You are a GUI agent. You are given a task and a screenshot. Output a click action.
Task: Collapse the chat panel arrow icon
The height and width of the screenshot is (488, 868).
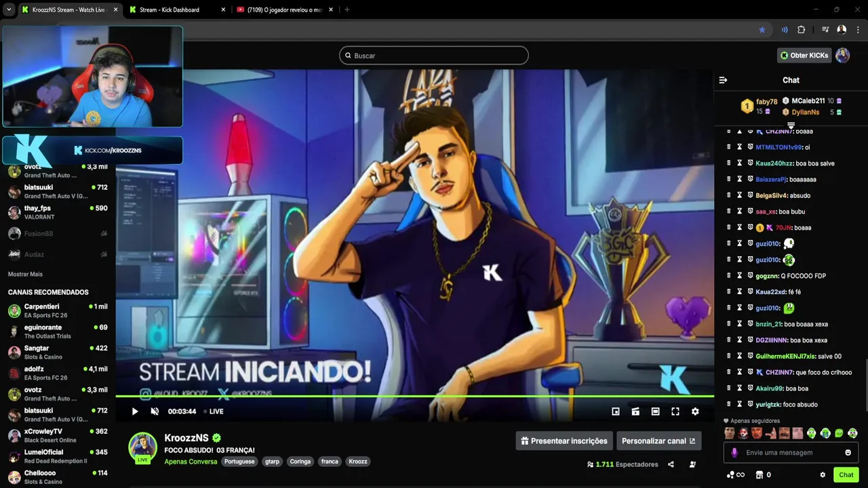[723, 80]
